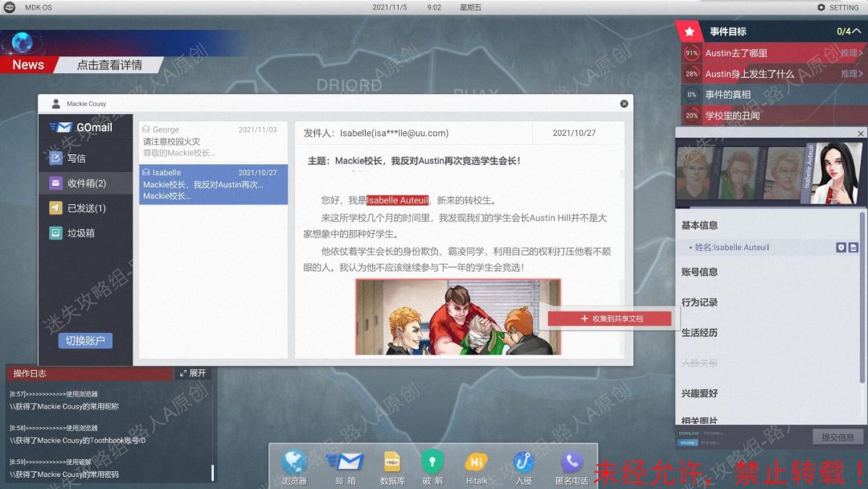This screenshot has height=489, width=868.
Task: Click the 操作日志 header
Action: (88, 374)
